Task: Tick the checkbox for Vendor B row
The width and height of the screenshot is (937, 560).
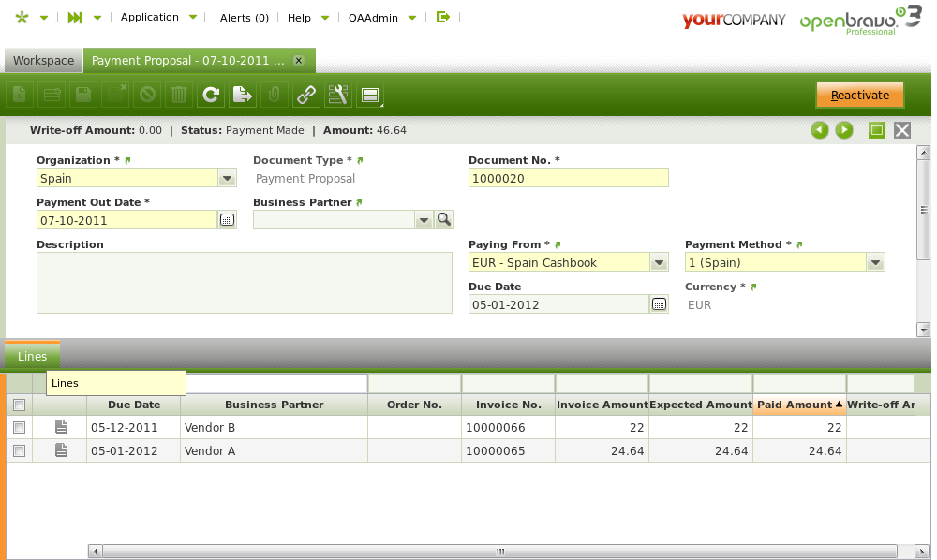Action: (x=19, y=427)
